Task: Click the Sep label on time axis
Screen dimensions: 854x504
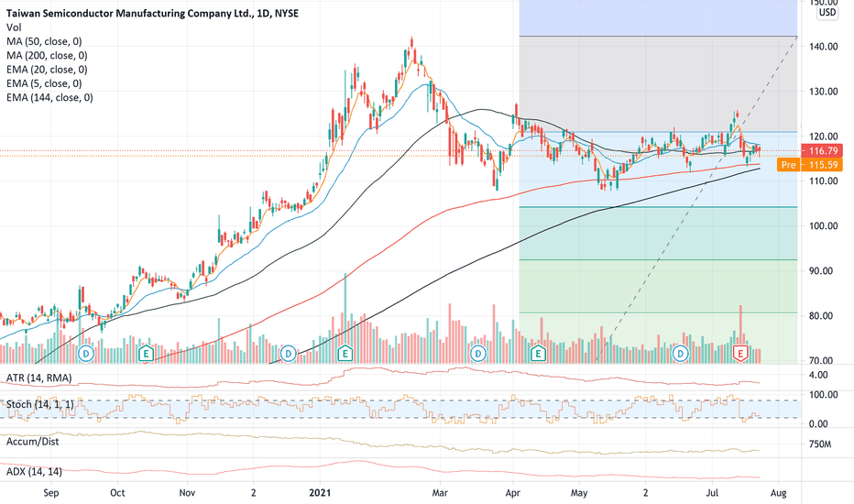Action: tap(50, 493)
